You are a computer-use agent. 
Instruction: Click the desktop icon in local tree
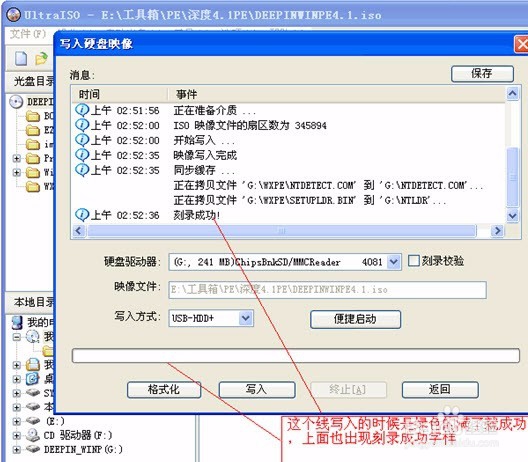(33, 379)
